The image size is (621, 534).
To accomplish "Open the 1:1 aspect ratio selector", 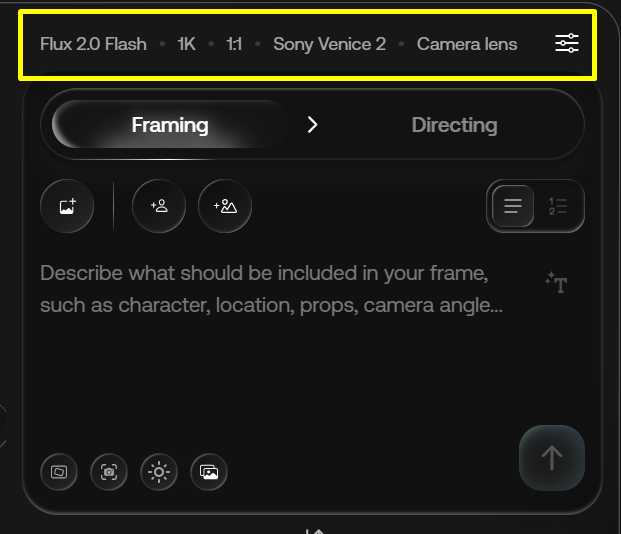I will [x=234, y=44].
